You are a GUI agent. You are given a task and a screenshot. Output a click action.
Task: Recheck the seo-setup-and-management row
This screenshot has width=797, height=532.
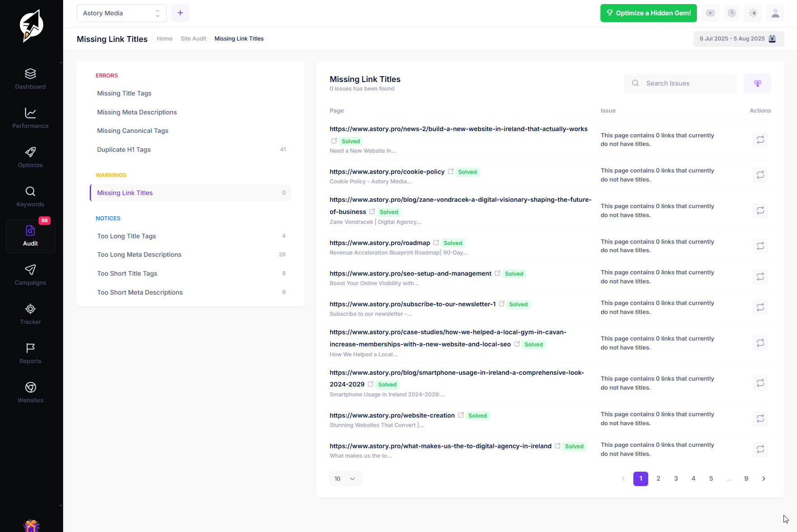(x=760, y=277)
